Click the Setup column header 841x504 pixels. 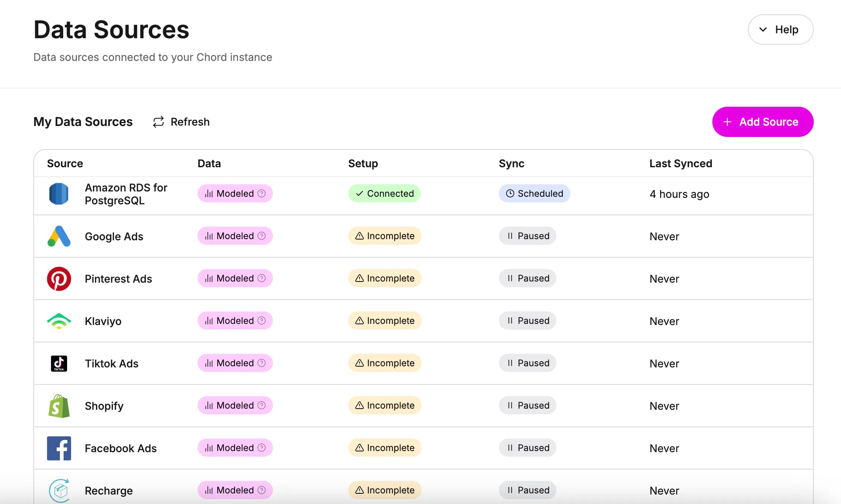363,163
